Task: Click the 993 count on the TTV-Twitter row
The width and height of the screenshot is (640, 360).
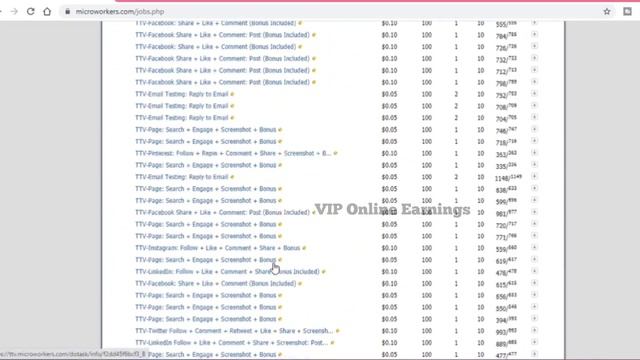Action: 506,332
